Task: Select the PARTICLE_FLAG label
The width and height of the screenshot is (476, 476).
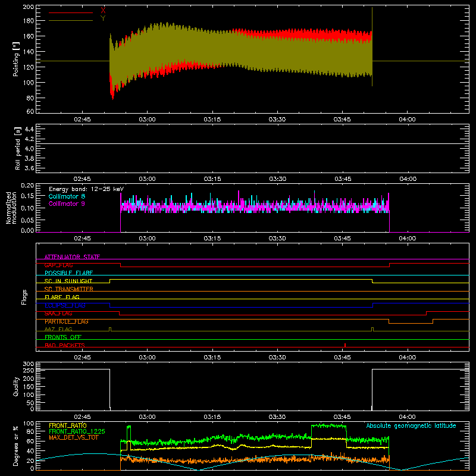Action: pos(67,321)
